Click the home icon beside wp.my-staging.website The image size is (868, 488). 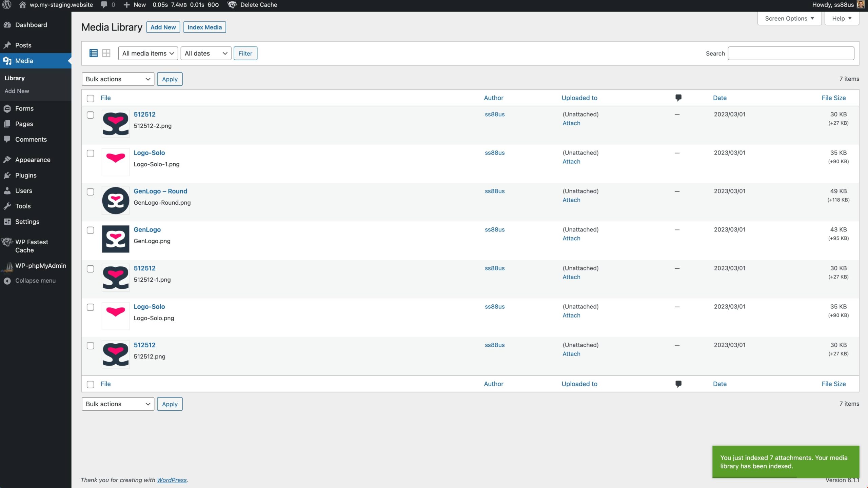tap(22, 5)
